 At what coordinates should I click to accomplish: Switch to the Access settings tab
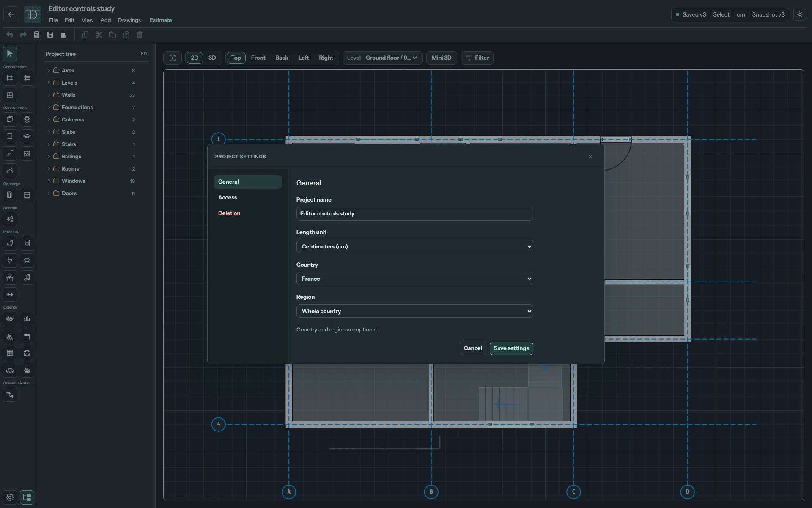pos(247,198)
